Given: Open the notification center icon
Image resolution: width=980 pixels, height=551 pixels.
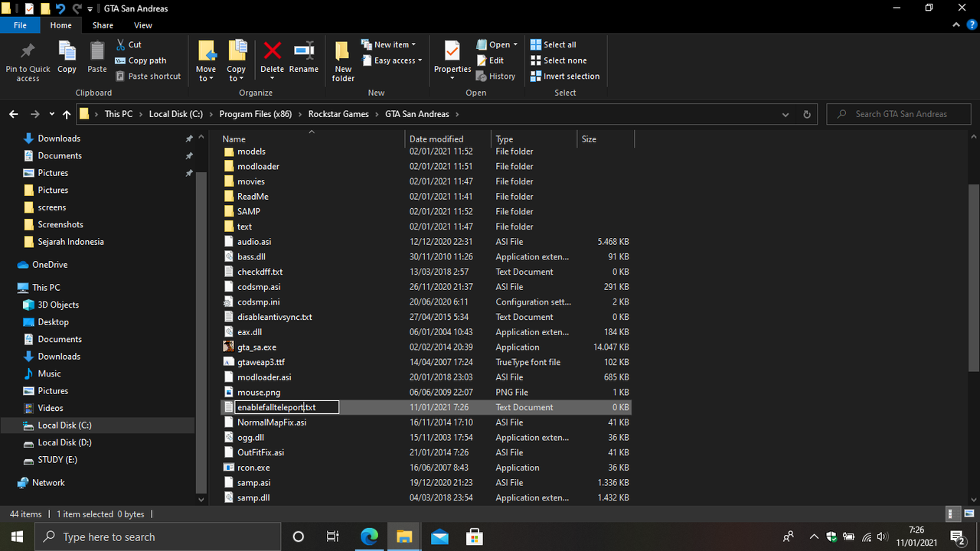Looking at the screenshot, I should coord(957,536).
